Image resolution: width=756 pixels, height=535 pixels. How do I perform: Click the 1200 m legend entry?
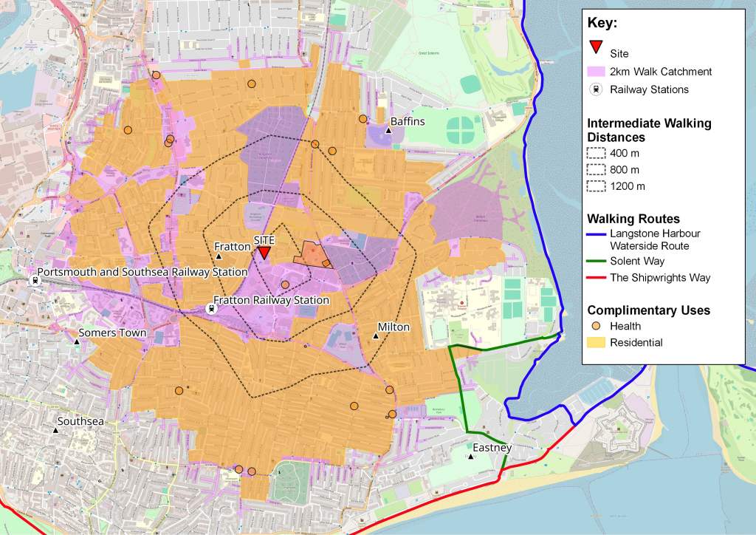pos(629,186)
